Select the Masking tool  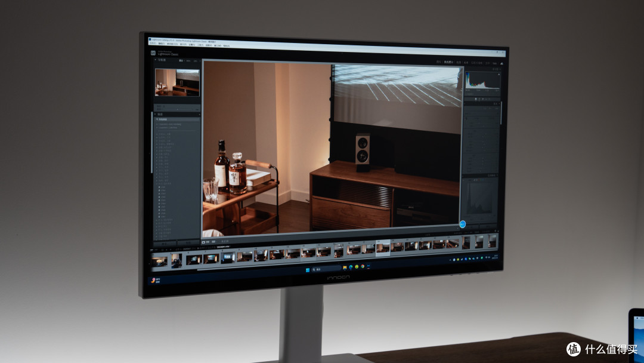(489, 99)
